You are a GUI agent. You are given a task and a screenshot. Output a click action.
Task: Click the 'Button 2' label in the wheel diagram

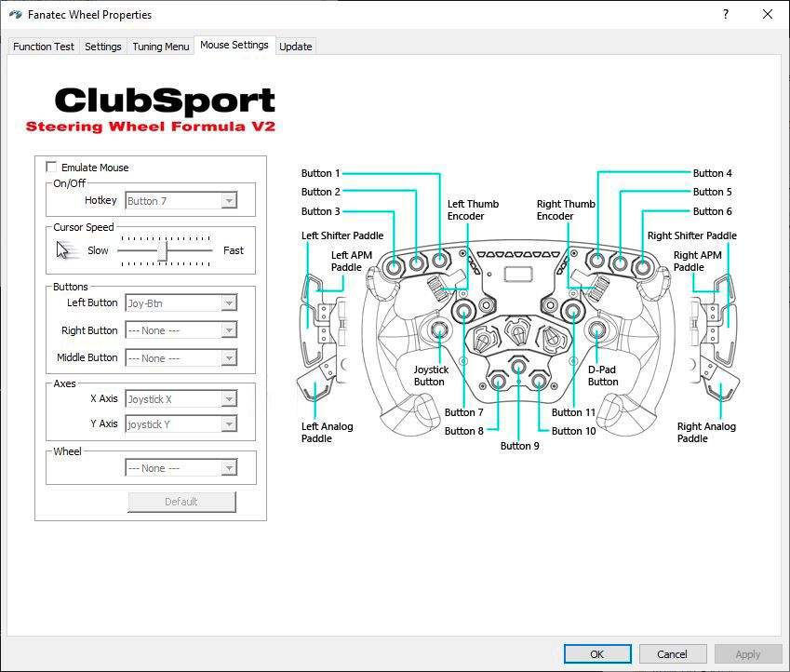coord(320,192)
